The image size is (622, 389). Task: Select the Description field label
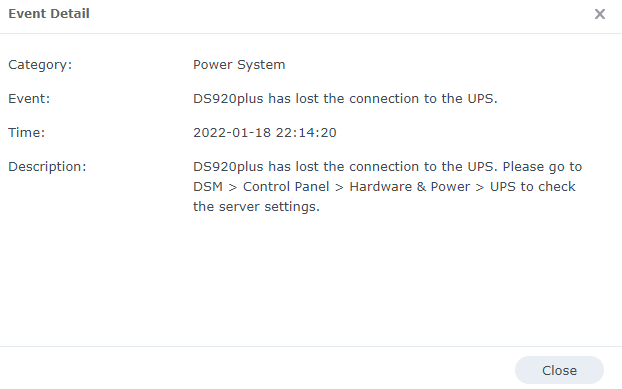click(x=47, y=167)
